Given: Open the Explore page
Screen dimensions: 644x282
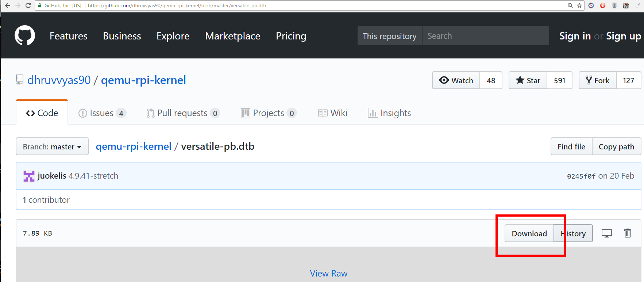Looking at the screenshot, I should tap(173, 36).
